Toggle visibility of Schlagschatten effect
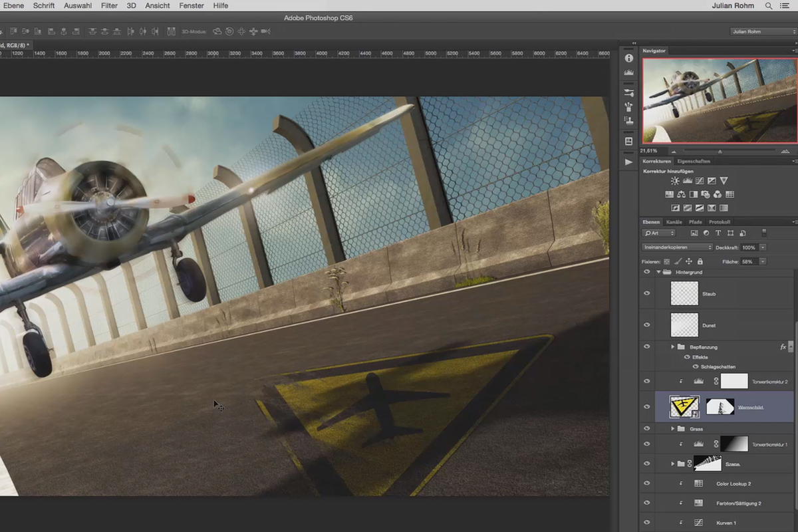 point(696,366)
